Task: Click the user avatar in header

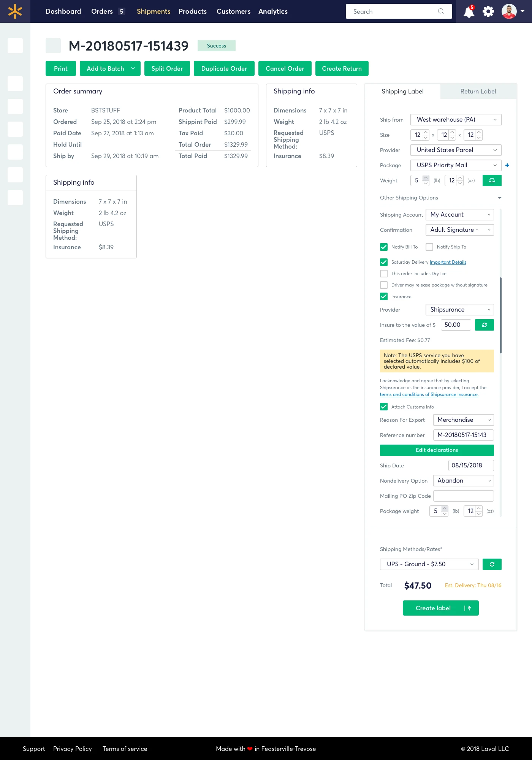Action: click(x=509, y=11)
